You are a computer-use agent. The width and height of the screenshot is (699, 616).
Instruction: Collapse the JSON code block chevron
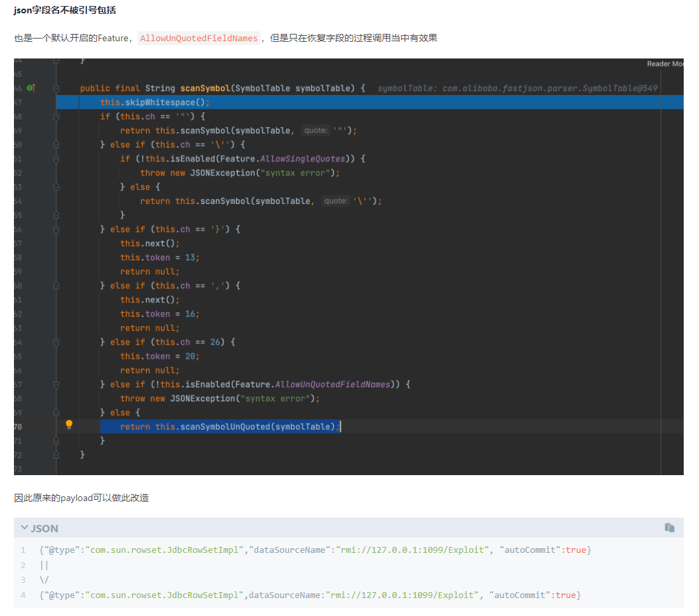(x=24, y=528)
